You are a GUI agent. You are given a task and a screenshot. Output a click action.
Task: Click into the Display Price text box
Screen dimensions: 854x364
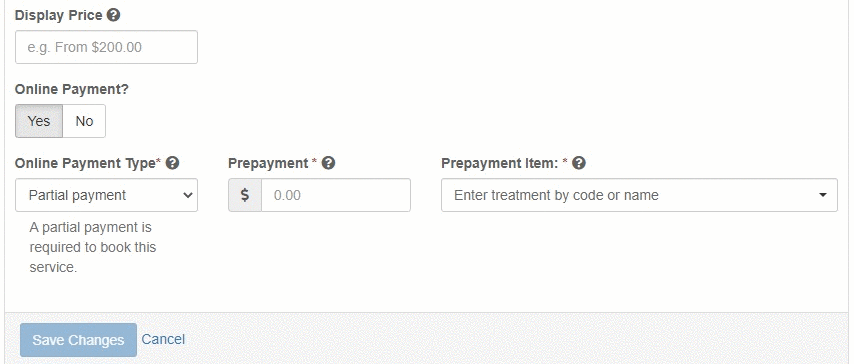pyautogui.click(x=106, y=47)
